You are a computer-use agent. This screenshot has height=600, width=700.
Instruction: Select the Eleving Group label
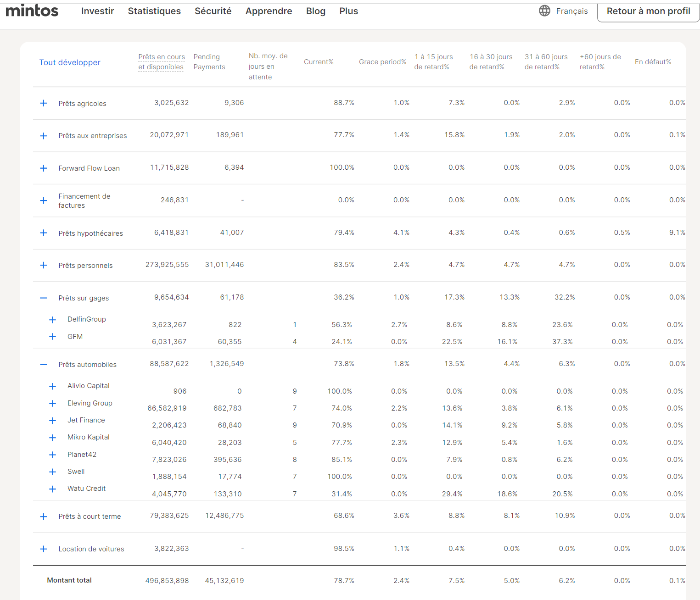pos(90,403)
